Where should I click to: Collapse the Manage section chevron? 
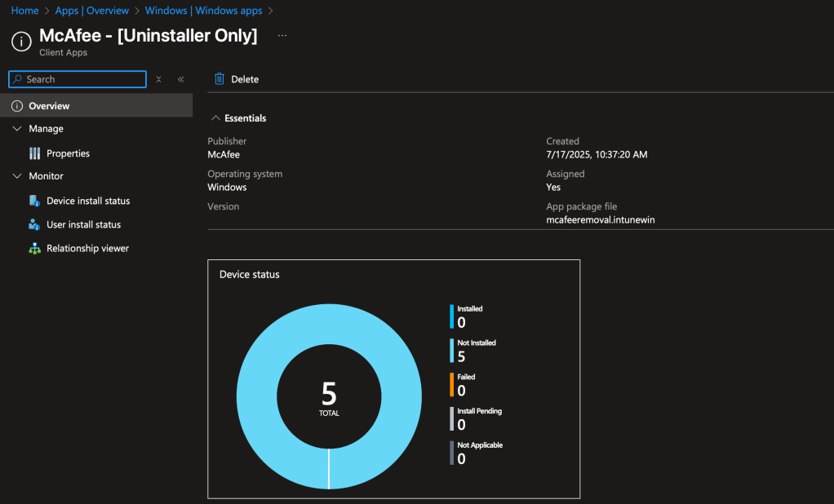click(17, 129)
